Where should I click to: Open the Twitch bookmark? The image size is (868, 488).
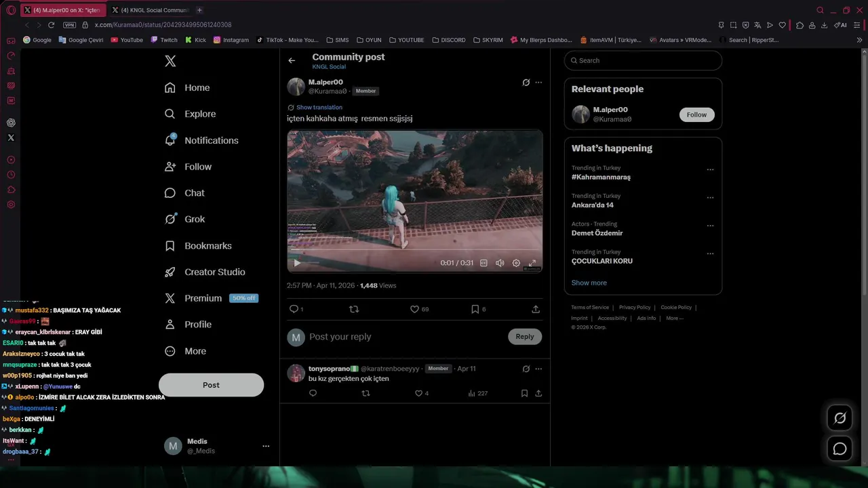[164, 40]
